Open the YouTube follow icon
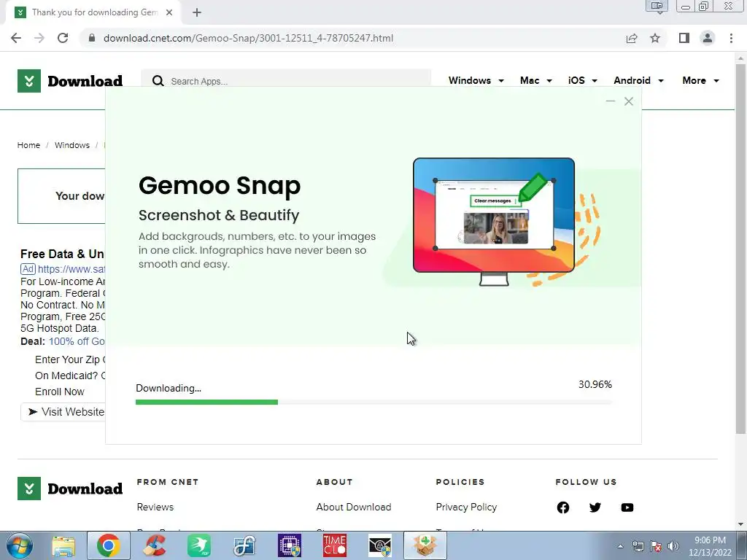 coord(627,507)
